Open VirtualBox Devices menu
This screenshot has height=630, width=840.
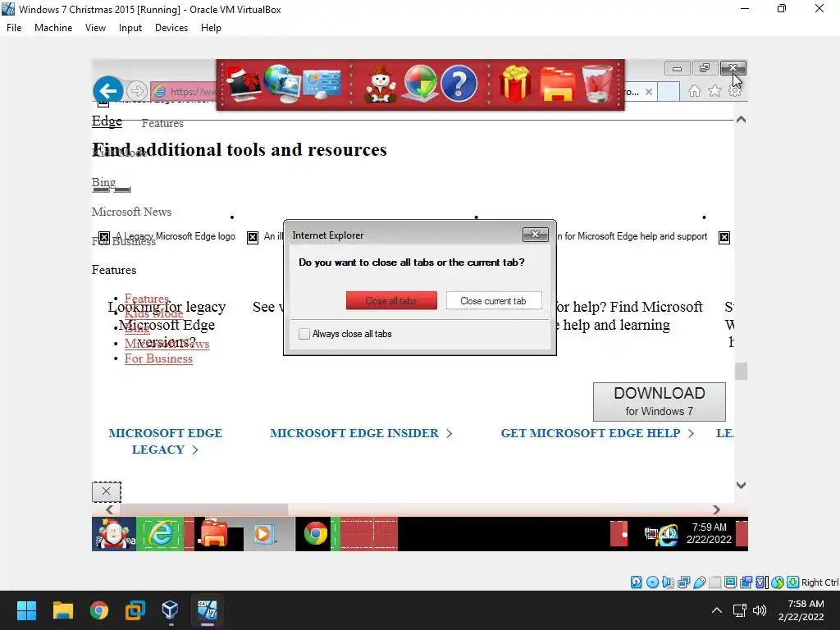[171, 28]
